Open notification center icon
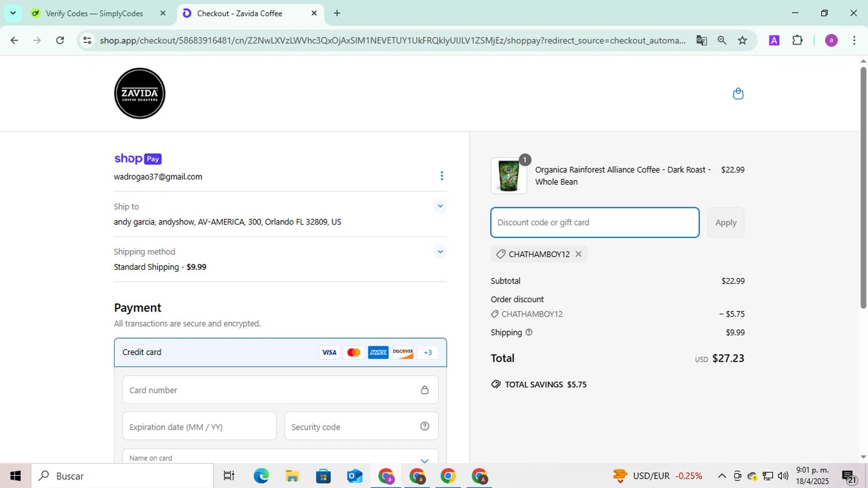This screenshot has height=488, width=868. point(849,477)
